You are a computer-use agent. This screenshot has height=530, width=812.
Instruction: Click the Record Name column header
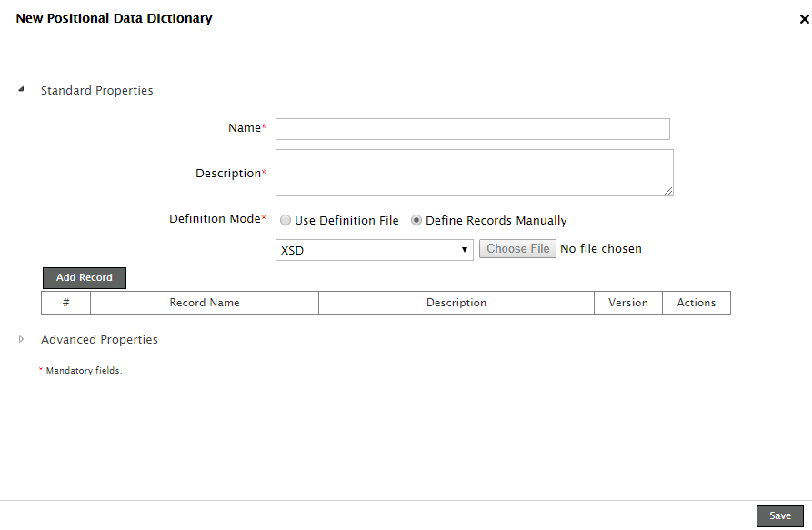(205, 303)
